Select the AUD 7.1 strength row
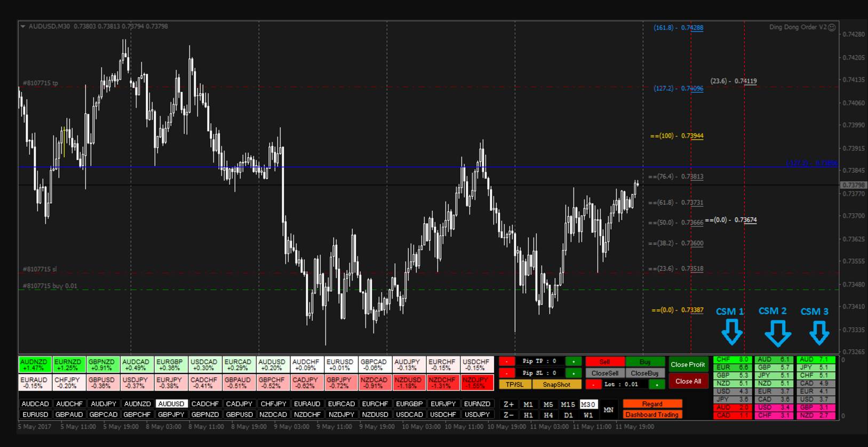 tap(815, 360)
